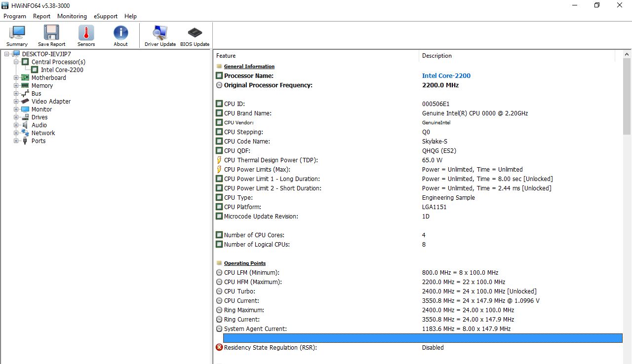632x364 pixels.
Task: Select the CPU Brand Name row
Action: tap(419, 113)
